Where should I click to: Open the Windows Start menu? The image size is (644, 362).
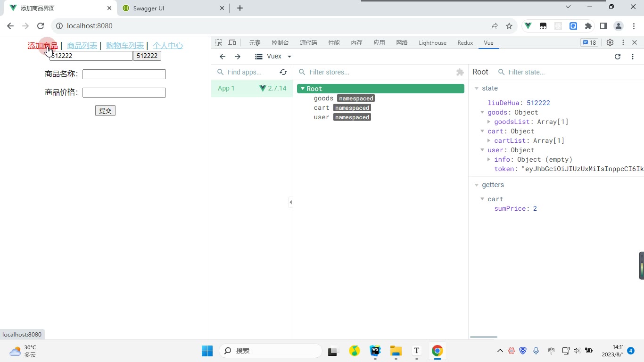pos(207,351)
